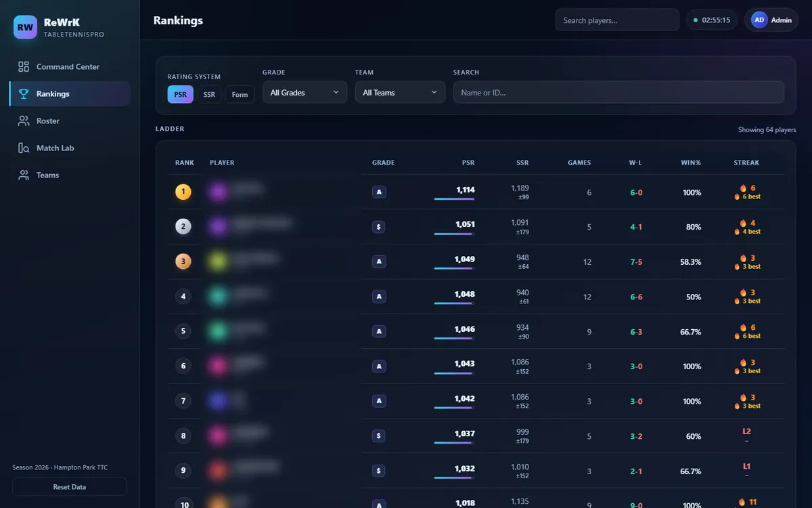
Task: Click Season 2026 · Hampton Park TTC text
Action: 60,467
